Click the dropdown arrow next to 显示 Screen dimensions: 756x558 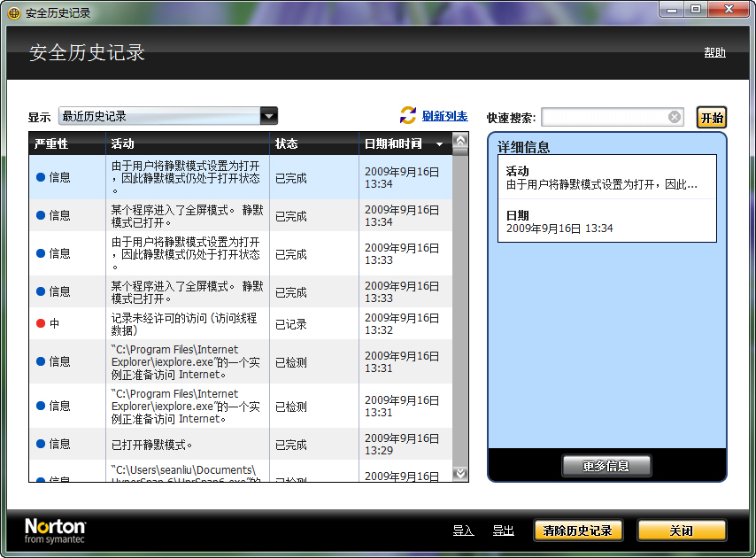coord(268,115)
